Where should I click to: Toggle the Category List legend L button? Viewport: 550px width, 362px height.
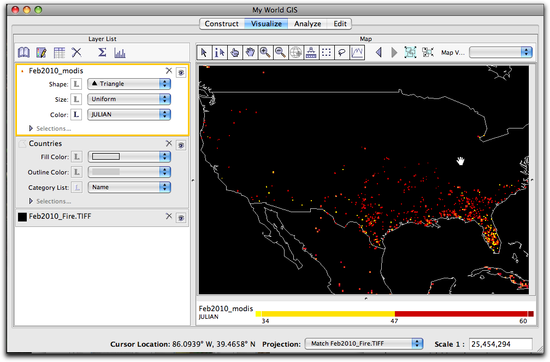tap(76, 187)
